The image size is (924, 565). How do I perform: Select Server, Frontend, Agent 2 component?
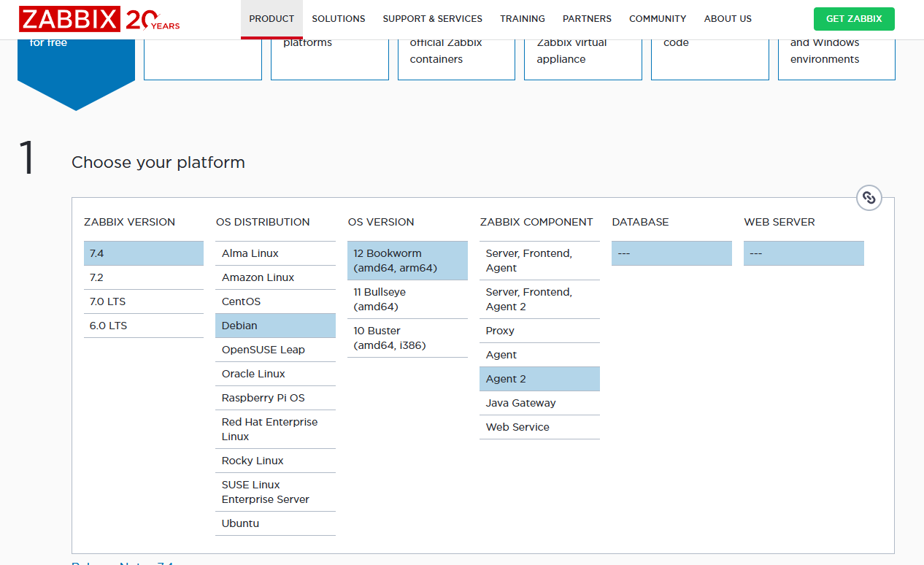pos(540,299)
